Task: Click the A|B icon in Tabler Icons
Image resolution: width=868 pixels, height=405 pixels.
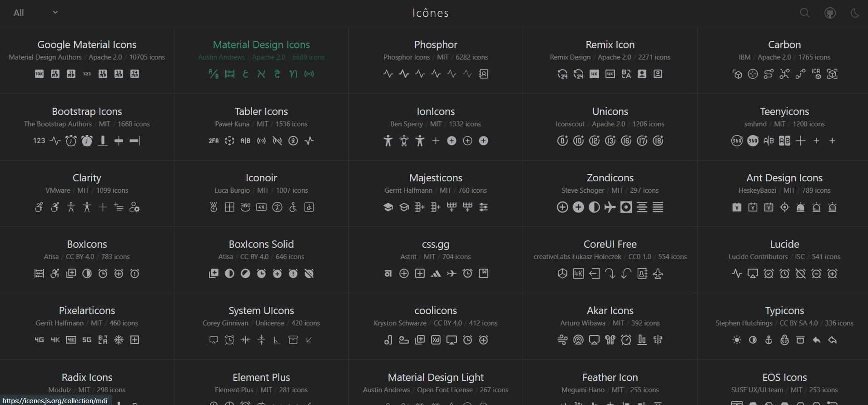Action: pos(245,141)
